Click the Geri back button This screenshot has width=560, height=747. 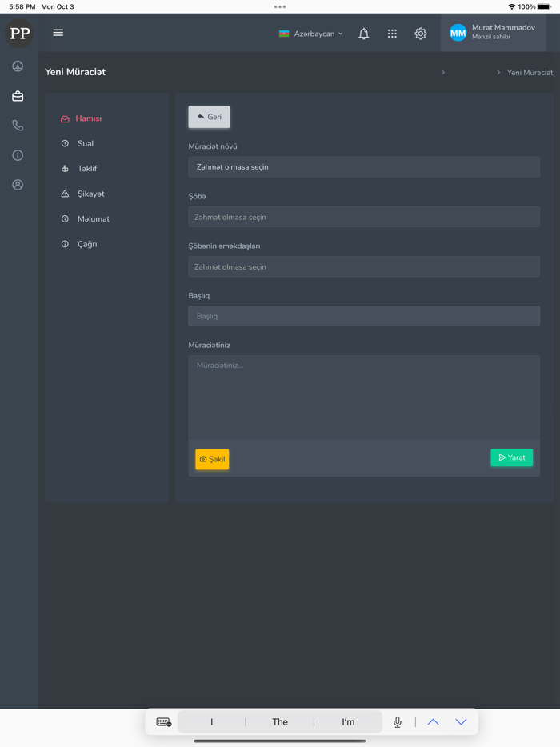[x=210, y=117]
